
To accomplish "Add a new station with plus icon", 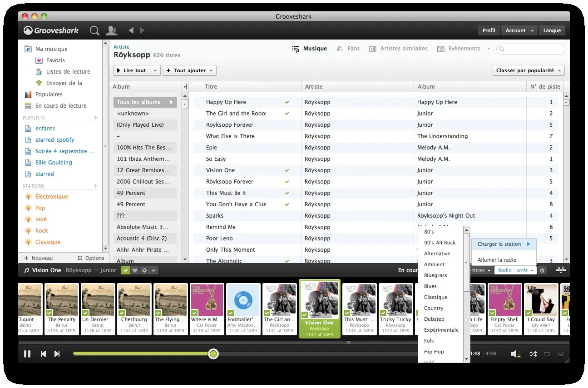I will pos(96,186).
